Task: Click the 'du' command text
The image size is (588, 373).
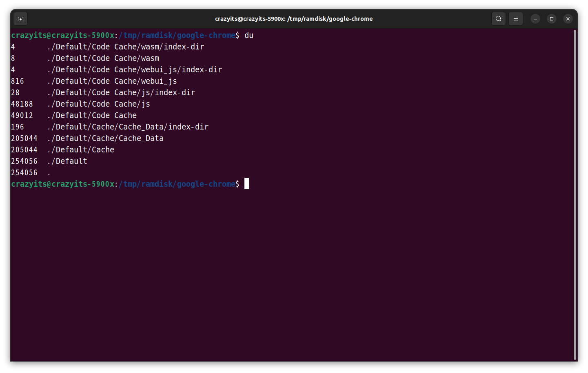Action: [x=249, y=36]
